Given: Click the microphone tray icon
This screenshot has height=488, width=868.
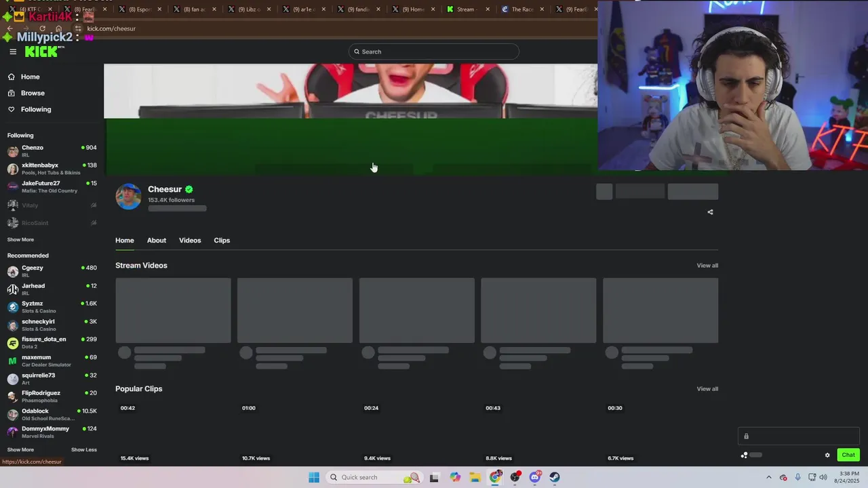Looking at the screenshot, I should 797,477.
